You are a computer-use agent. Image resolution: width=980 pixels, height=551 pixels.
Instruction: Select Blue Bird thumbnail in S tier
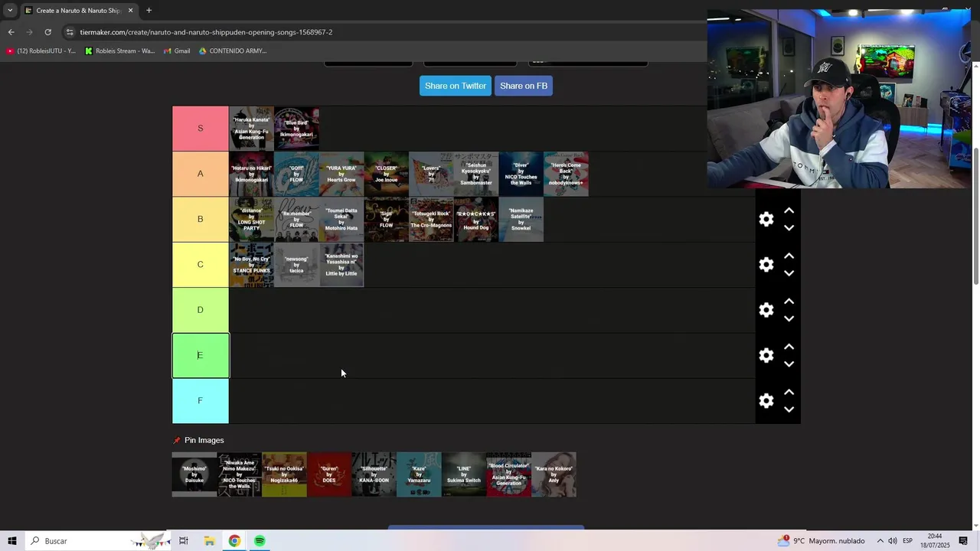click(x=296, y=129)
